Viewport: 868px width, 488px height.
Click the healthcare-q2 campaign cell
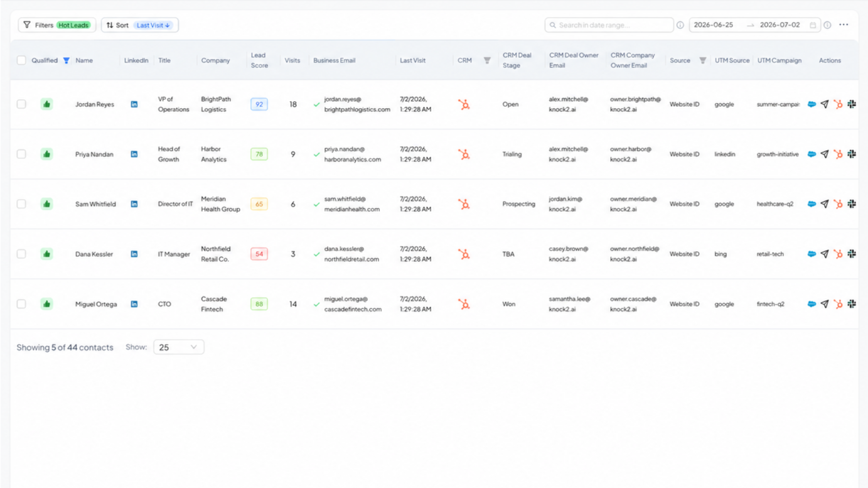tap(775, 204)
